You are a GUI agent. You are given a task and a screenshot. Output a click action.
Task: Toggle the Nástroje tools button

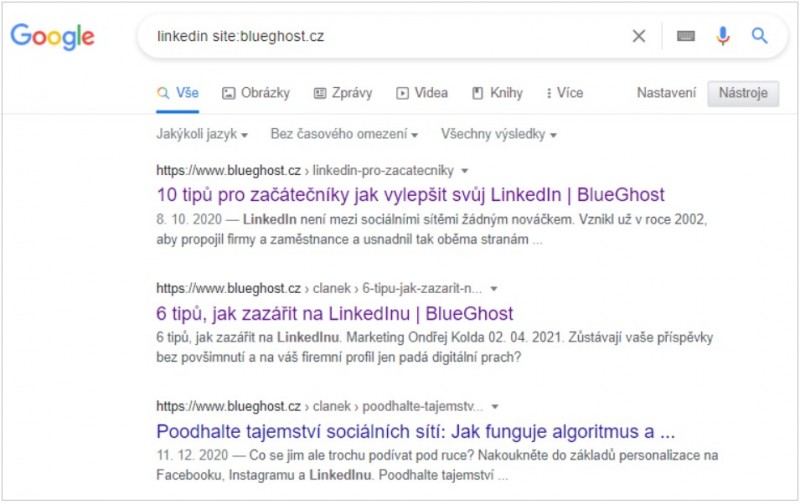(x=742, y=93)
